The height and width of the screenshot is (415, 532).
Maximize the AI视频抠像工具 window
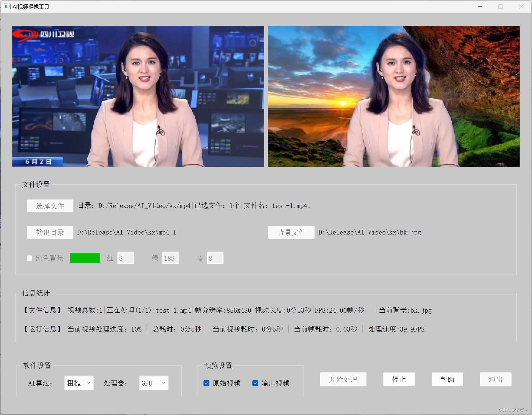(500, 6)
